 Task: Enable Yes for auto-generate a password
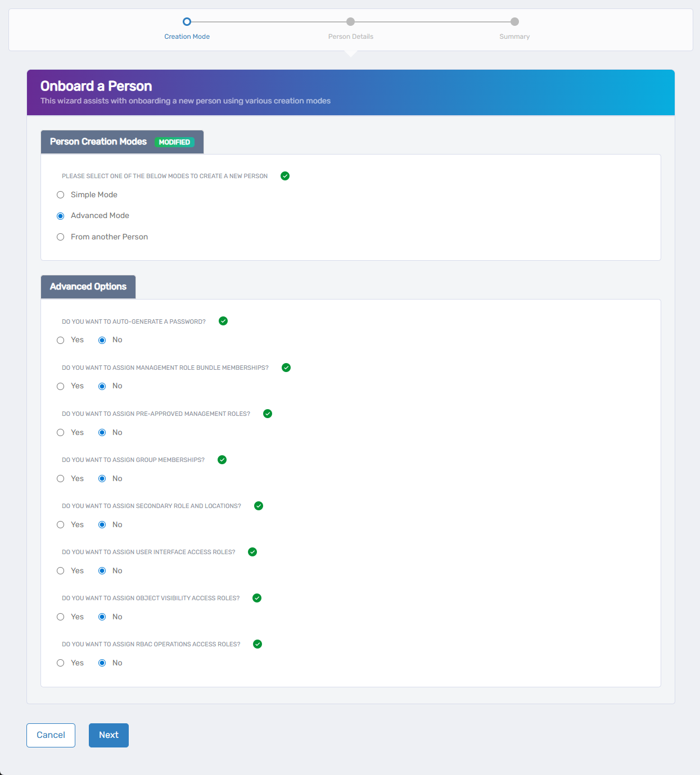(60, 340)
